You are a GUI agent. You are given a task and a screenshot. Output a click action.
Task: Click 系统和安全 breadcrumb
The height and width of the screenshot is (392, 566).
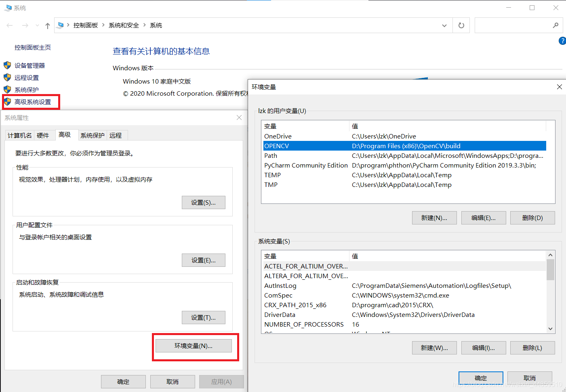tap(124, 25)
